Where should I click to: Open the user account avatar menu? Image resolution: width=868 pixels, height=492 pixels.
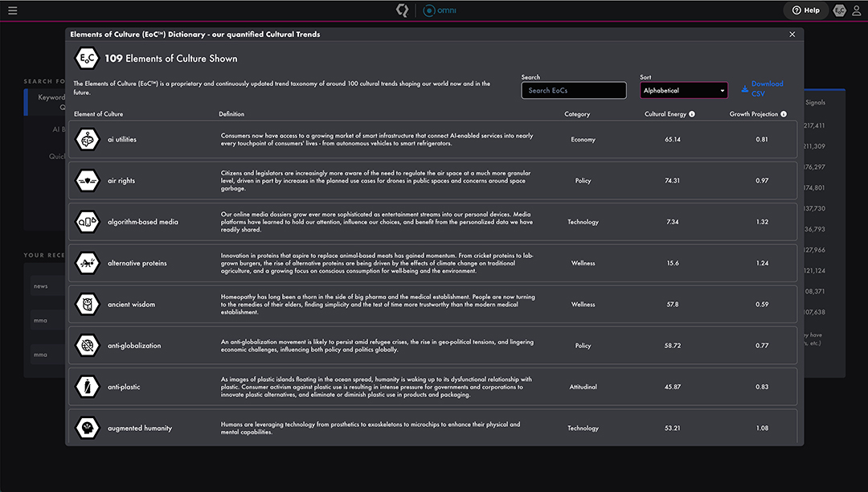(840, 10)
